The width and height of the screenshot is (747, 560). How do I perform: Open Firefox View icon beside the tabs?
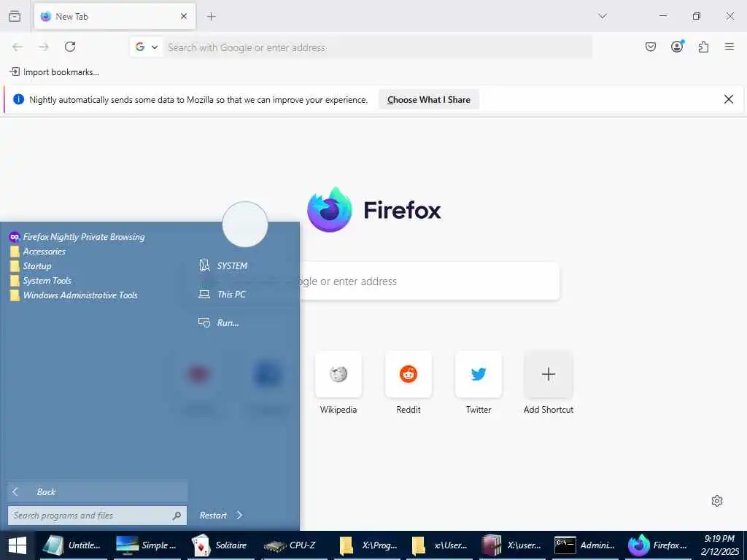tap(15, 16)
